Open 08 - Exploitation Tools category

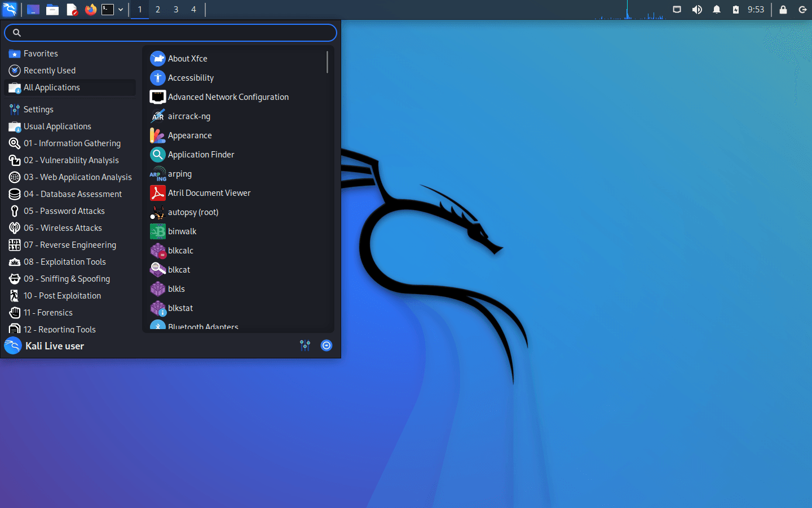(x=70, y=262)
